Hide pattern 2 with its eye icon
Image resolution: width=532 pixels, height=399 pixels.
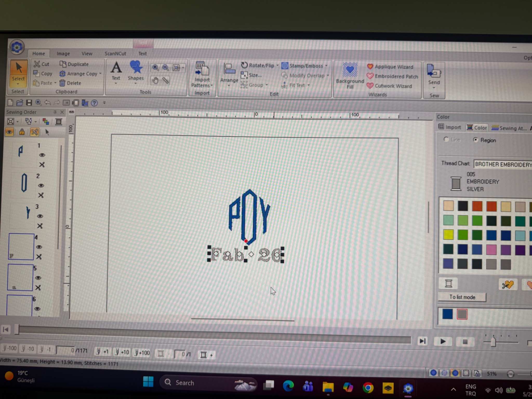(41, 185)
